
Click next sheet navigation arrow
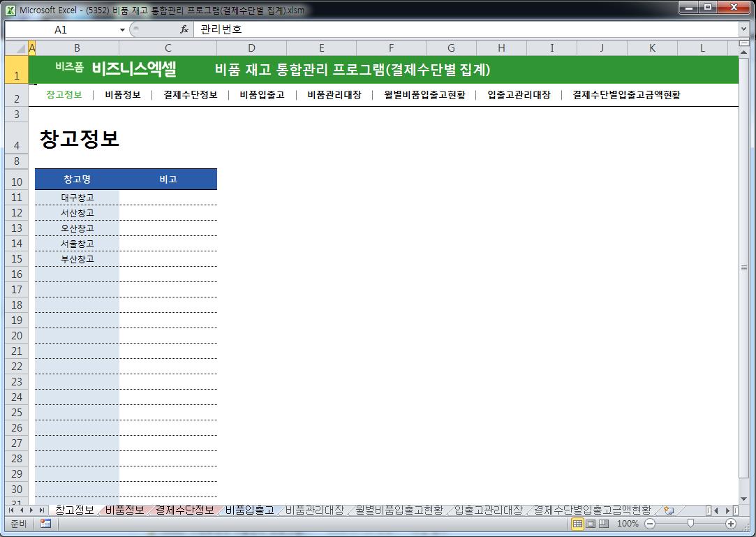pyautogui.click(x=31, y=510)
